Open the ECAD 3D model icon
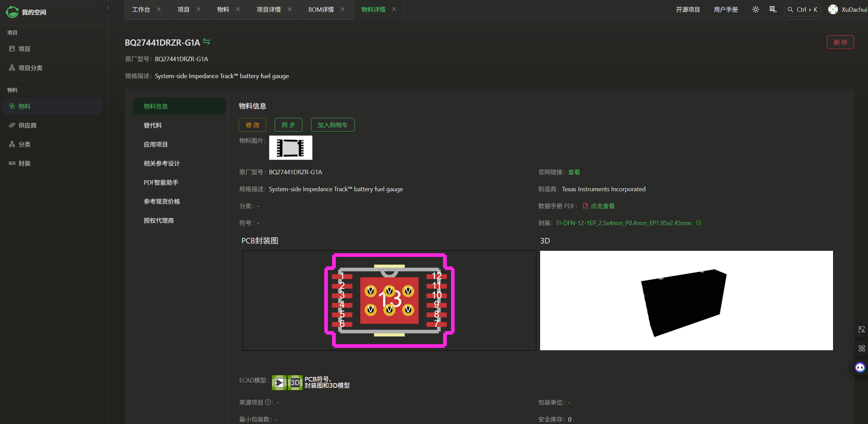Image resolution: width=868 pixels, height=424 pixels. [295, 382]
